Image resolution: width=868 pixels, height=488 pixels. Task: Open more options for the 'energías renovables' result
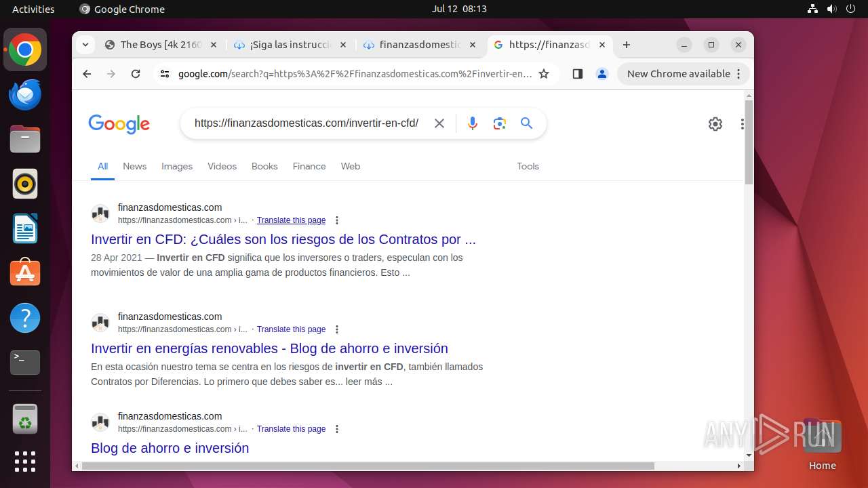(337, 329)
